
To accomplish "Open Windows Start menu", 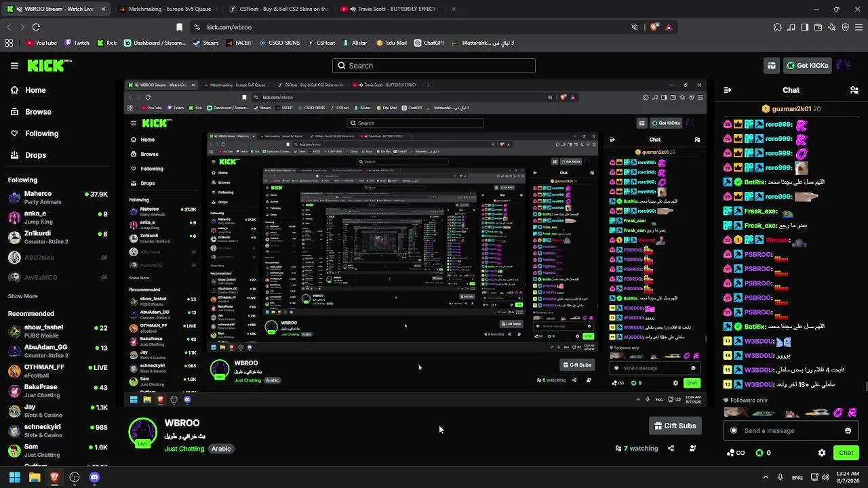I will tap(14, 477).
